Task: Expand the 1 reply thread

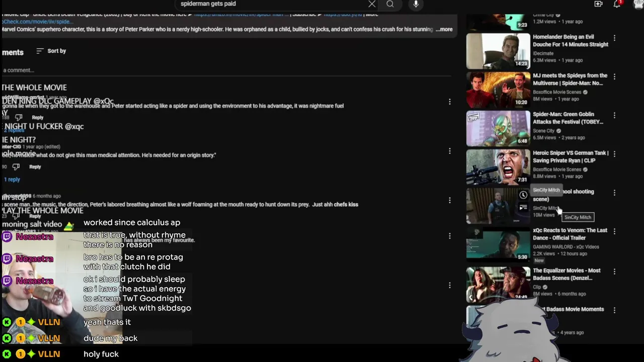Action: tap(12, 179)
